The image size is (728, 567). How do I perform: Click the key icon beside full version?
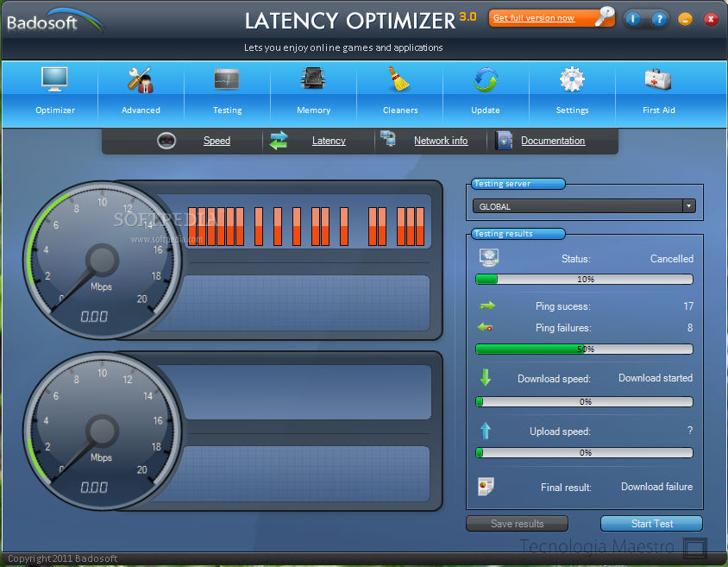click(605, 16)
